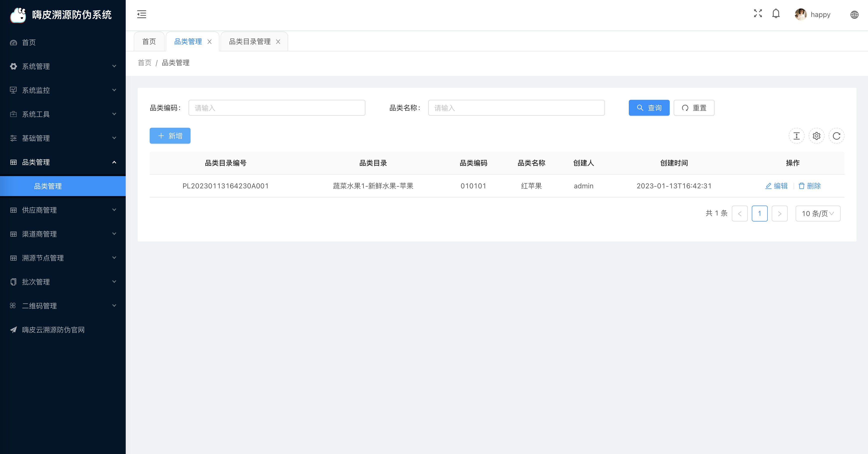
Task: Switch to the 品类目录管理 tab
Action: pos(250,41)
